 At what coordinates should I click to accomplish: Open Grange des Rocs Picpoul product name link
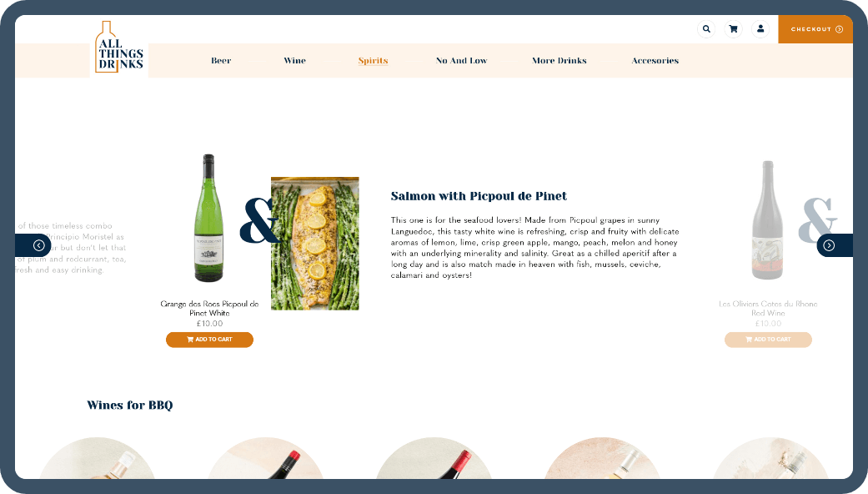tap(209, 309)
